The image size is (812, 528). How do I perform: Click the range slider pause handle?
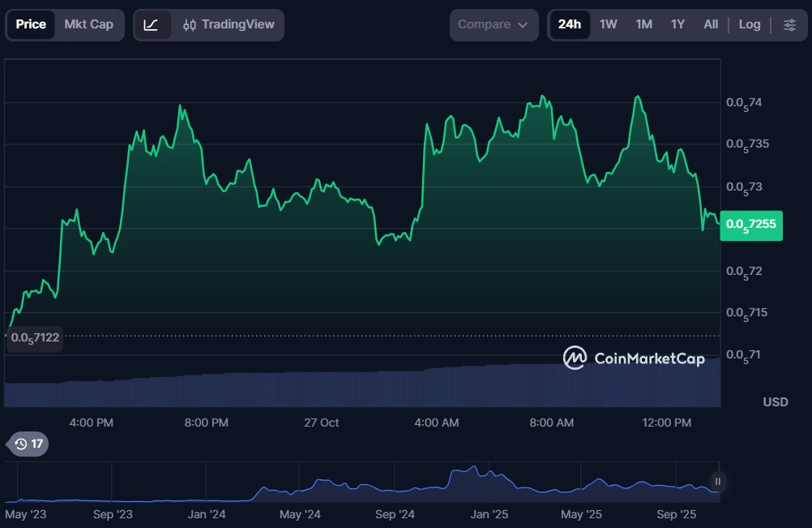pos(717,481)
